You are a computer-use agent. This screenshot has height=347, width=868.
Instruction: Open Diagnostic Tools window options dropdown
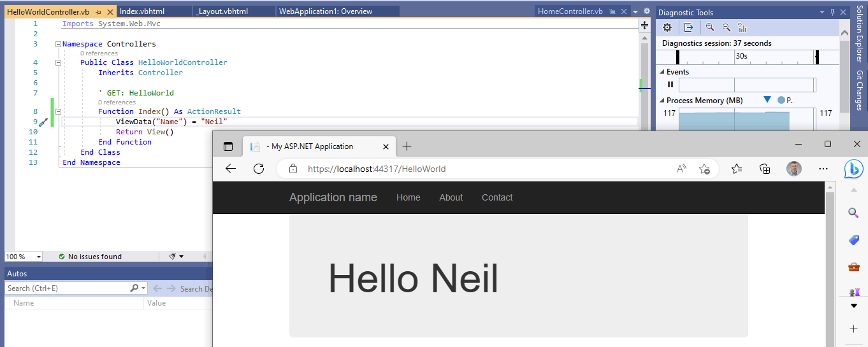(x=822, y=12)
